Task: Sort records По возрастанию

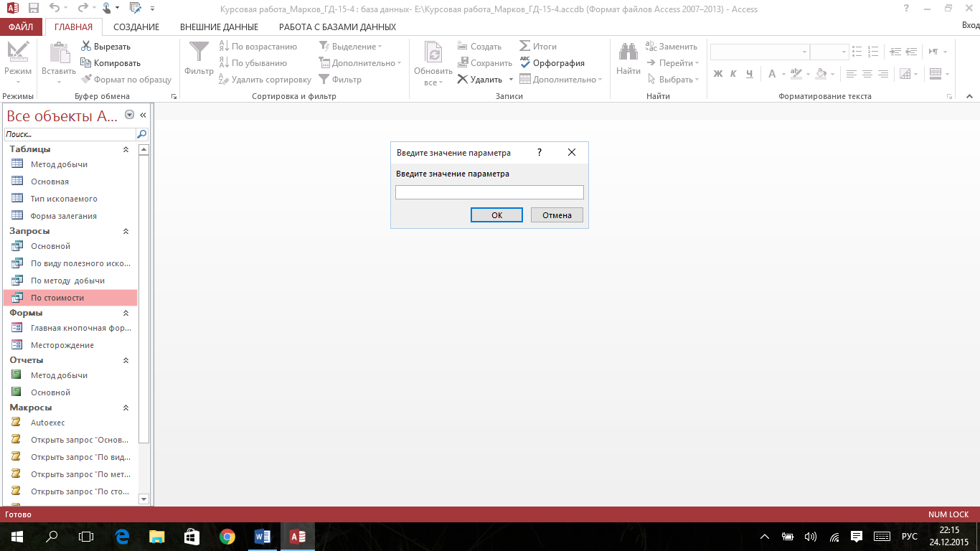Action: [258, 47]
